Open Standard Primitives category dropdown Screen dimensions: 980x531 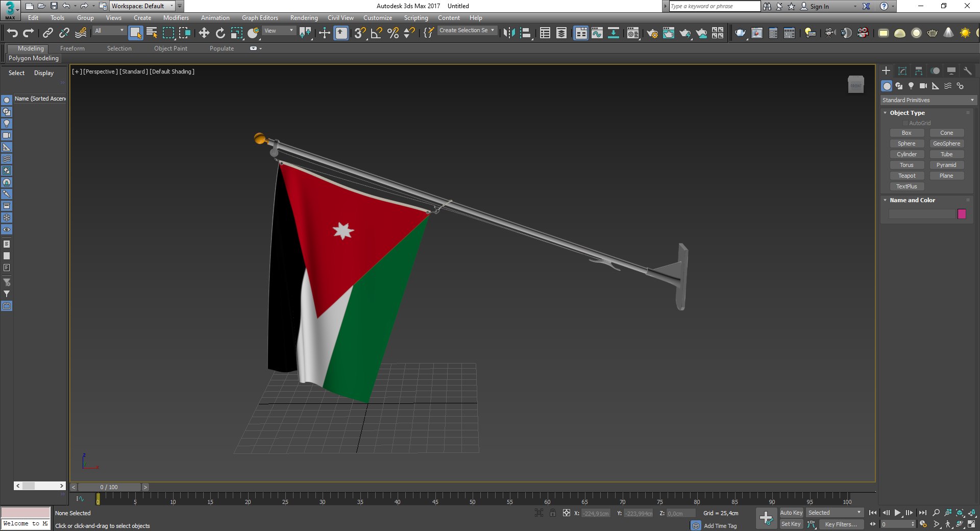point(928,100)
